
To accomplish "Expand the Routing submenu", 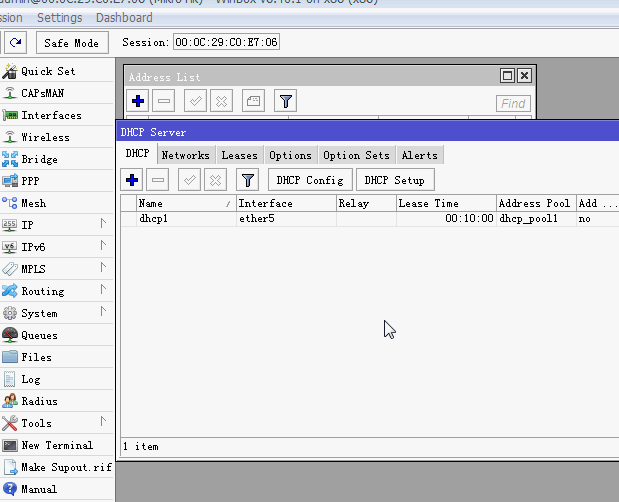I will 42,291.
